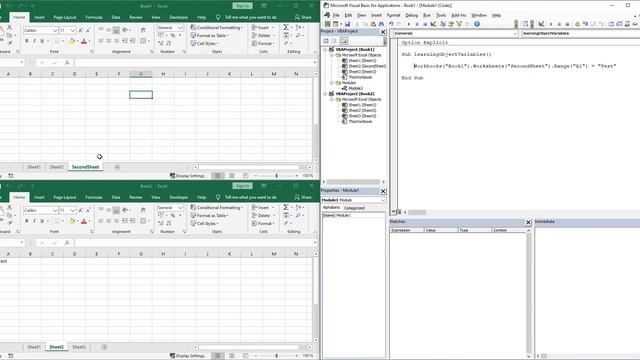This screenshot has width=640, height=360.
Task: Select Normal view icon in top Excel status bar
Action: click(x=218, y=176)
